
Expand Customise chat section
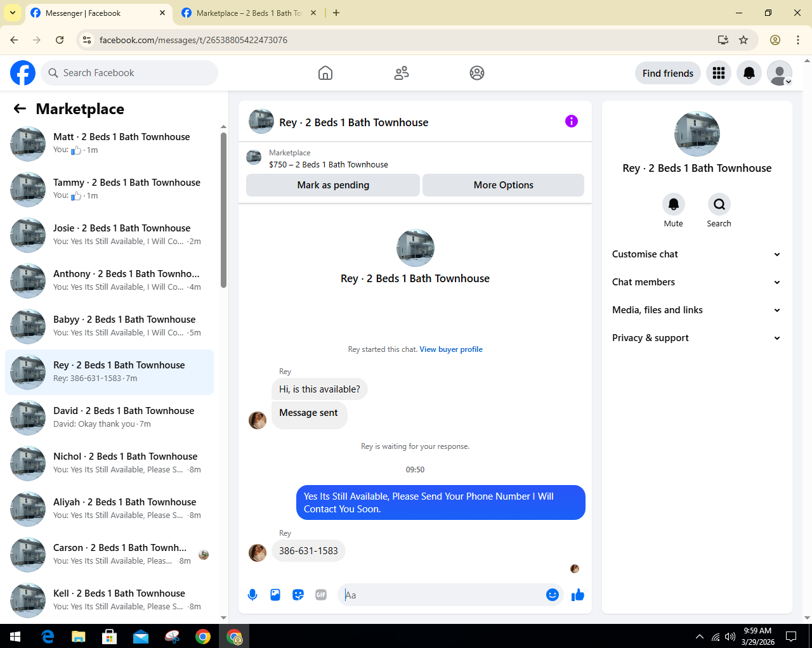[x=697, y=254]
